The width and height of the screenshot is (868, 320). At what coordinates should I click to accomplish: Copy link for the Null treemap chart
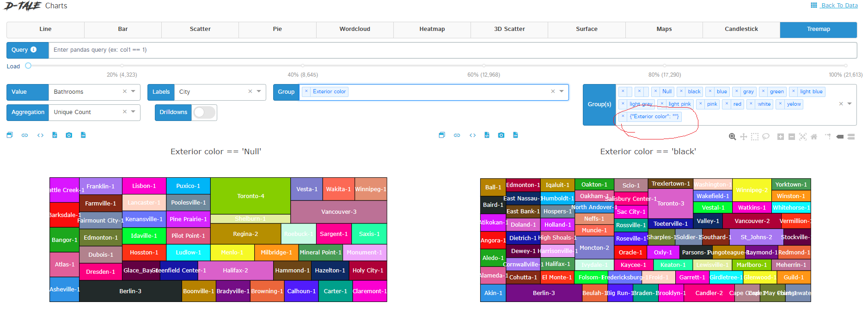pyautogui.click(x=25, y=135)
